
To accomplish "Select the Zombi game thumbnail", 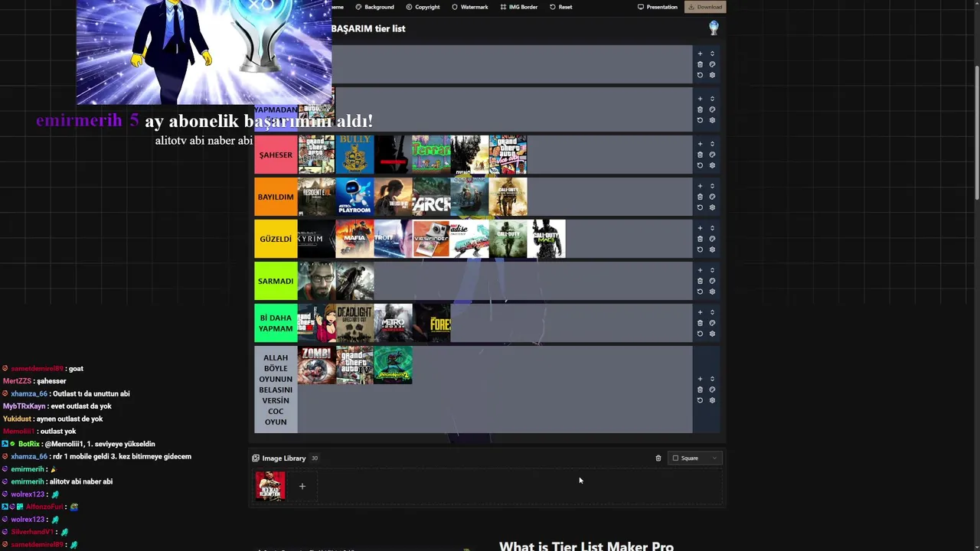I will [x=316, y=365].
